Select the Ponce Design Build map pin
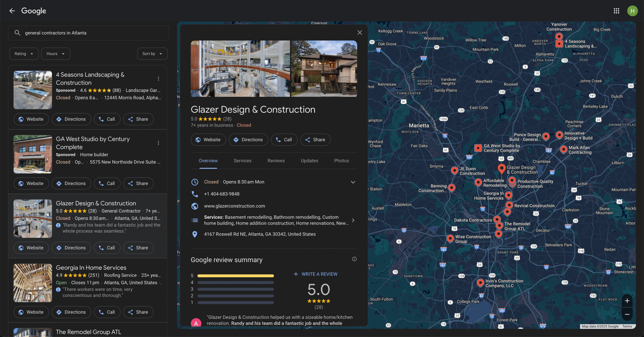 point(546,136)
